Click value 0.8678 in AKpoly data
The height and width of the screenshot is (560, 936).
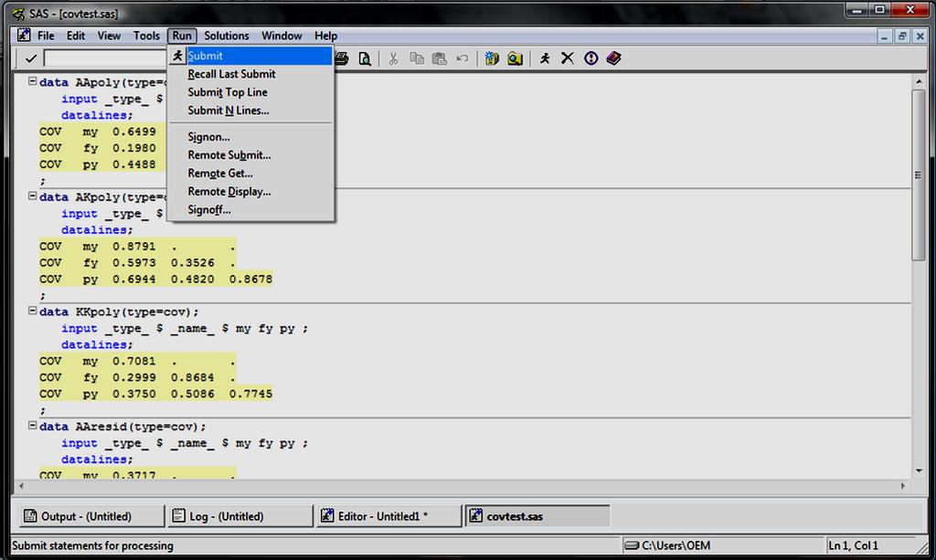point(250,280)
